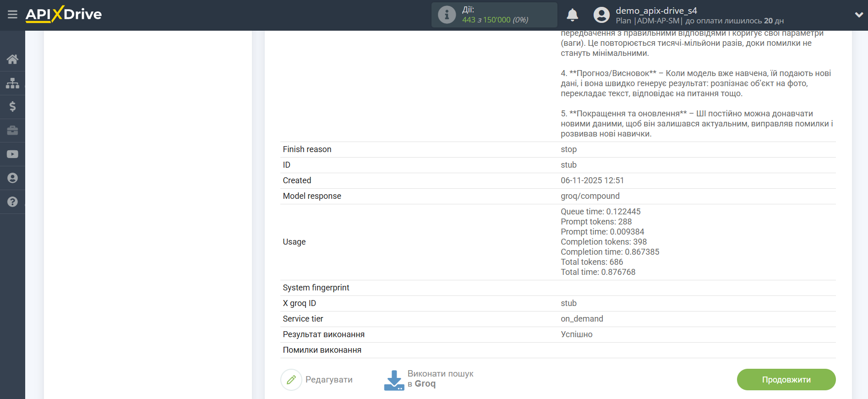This screenshot has width=868, height=399.
Task: Select the on_demand service tier value
Action: pyautogui.click(x=582, y=319)
